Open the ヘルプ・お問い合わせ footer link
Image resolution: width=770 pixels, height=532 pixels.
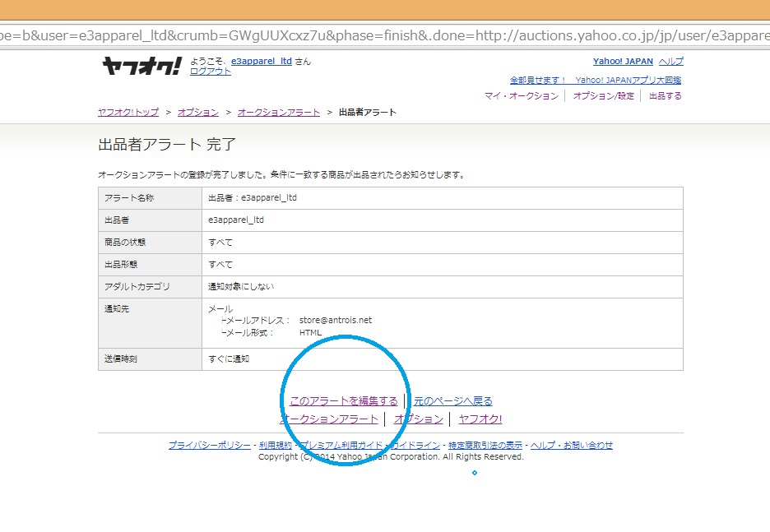(572, 445)
